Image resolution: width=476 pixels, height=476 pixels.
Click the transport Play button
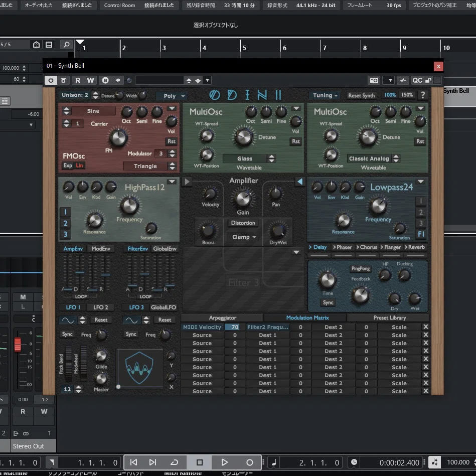point(224,462)
